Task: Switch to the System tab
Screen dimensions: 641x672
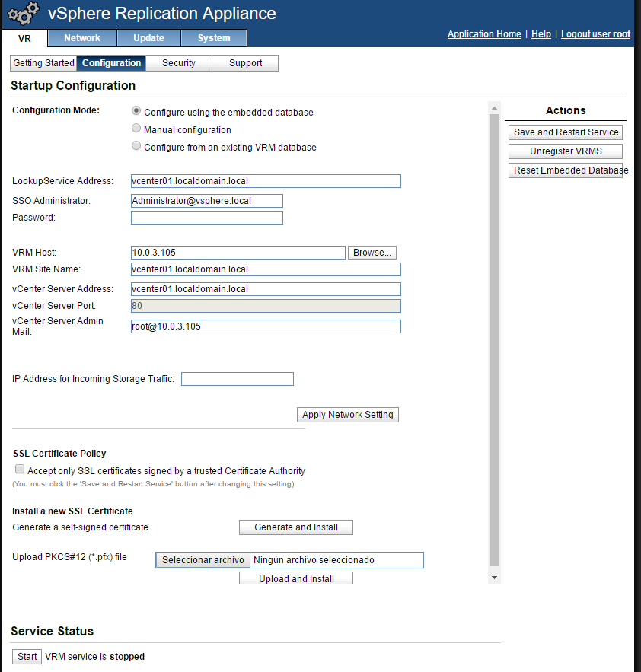Action: pos(213,37)
